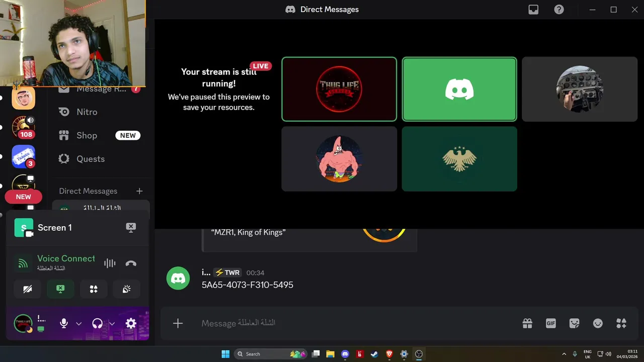Screen dimensions: 644x362
Task: Select the golden eagle participant tile
Action: [459, 159]
